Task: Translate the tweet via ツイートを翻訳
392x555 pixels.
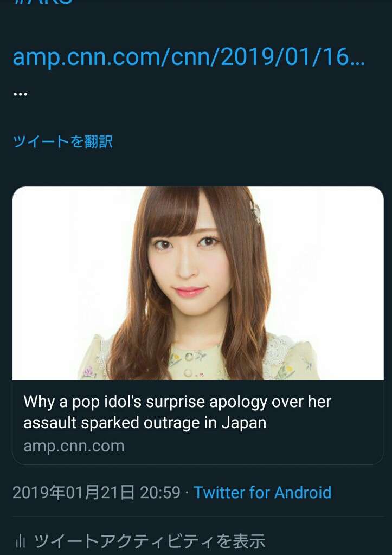Action: tap(63, 141)
